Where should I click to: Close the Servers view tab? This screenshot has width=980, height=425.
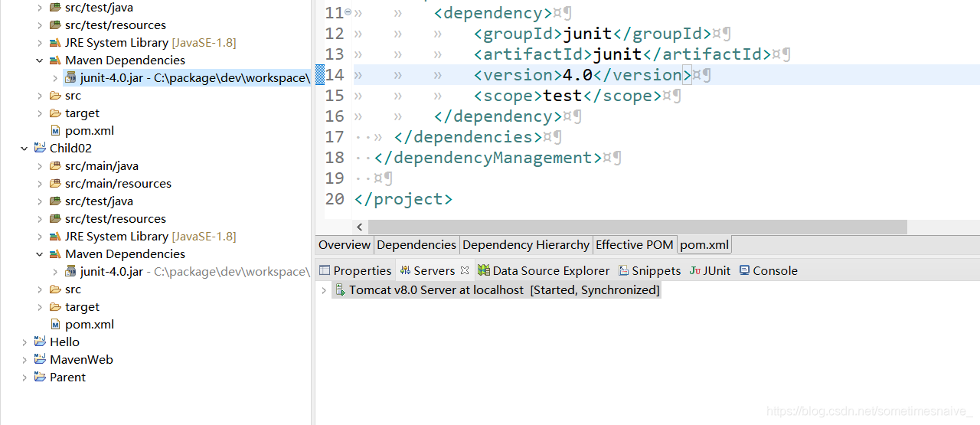click(464, 270)
